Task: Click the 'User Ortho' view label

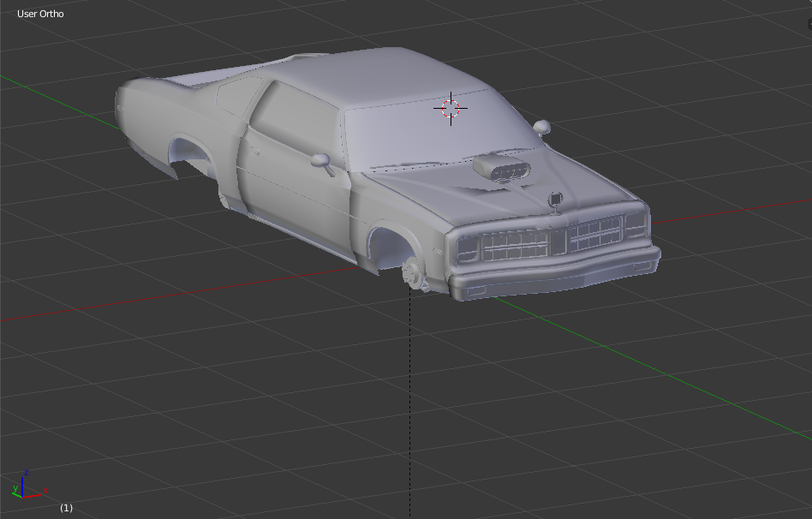Action: (40, 14)
